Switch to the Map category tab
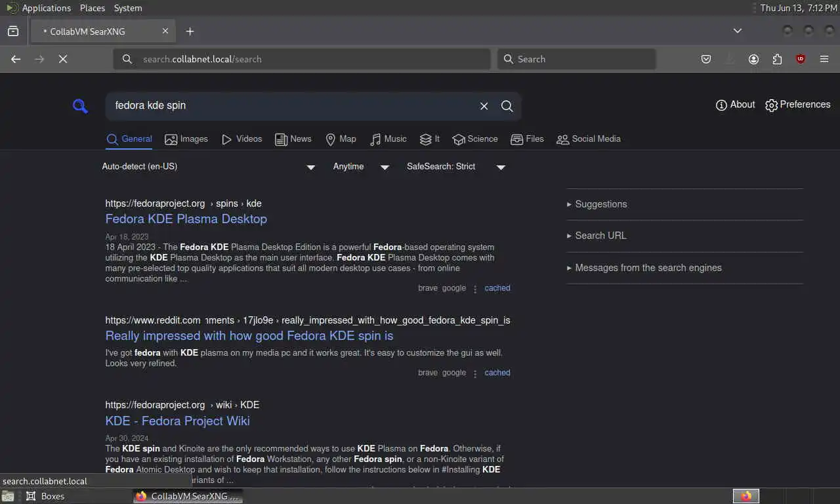 click(x=341, y=139)
